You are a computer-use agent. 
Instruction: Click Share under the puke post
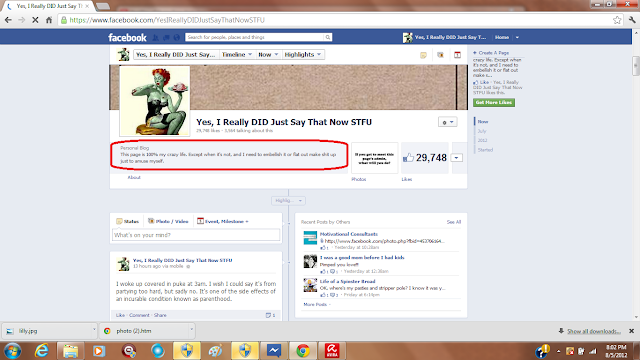point(160,315)
